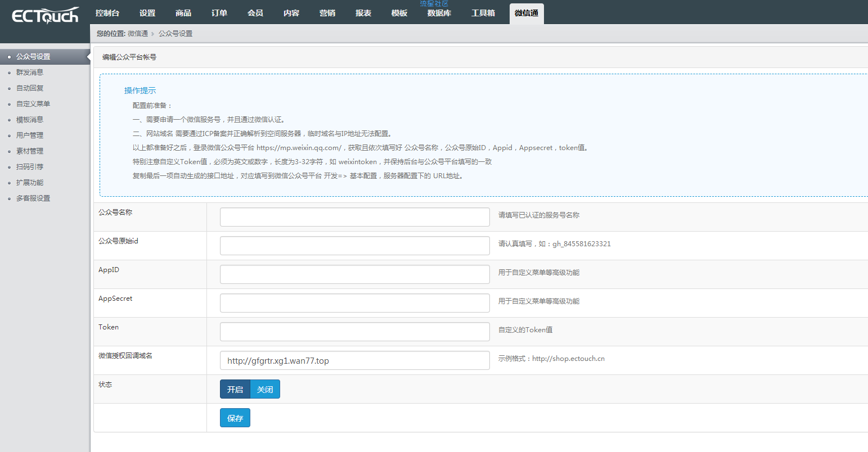The width and height of the screenshot is (868, 452).
Task: Open the 设置 top menu
Action: point(147,13)
